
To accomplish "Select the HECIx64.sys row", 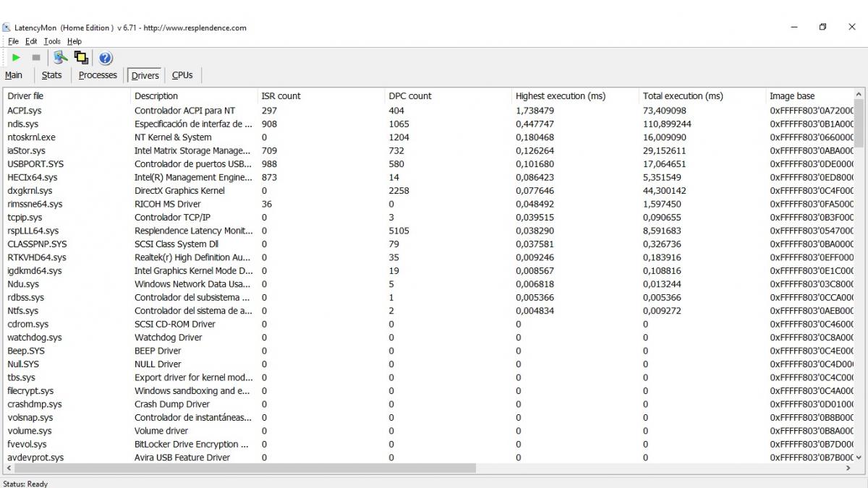I will pos(429,177).
